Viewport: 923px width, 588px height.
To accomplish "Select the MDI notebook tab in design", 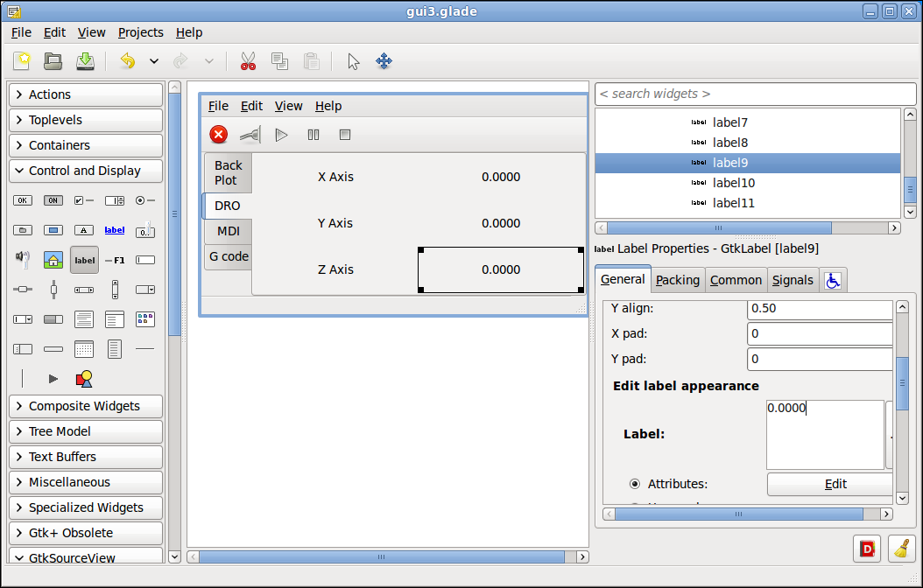I will click(229, 231).
